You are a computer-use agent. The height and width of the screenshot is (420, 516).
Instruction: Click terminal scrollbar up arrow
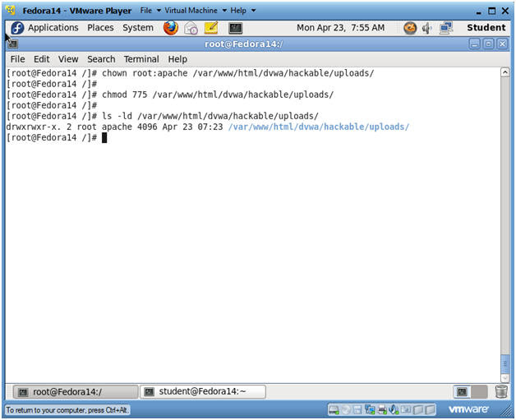[x=505, y=72]
